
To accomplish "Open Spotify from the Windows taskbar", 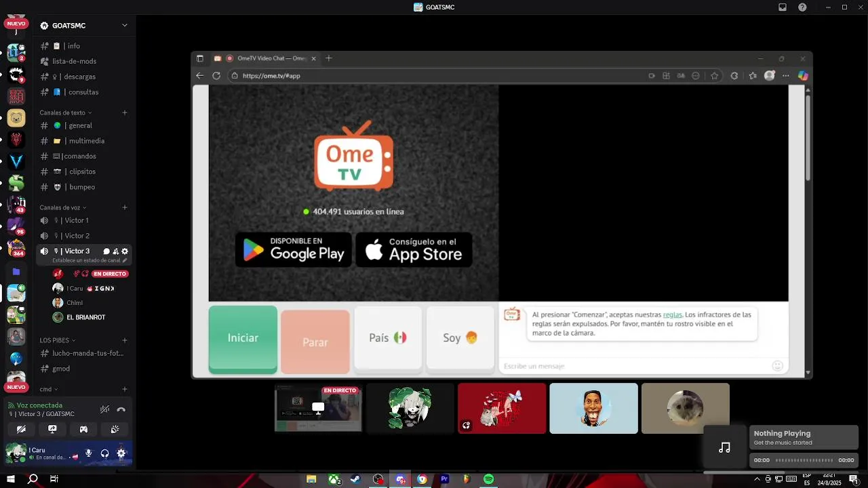I will pyautogui.click(x=488, y=479).
